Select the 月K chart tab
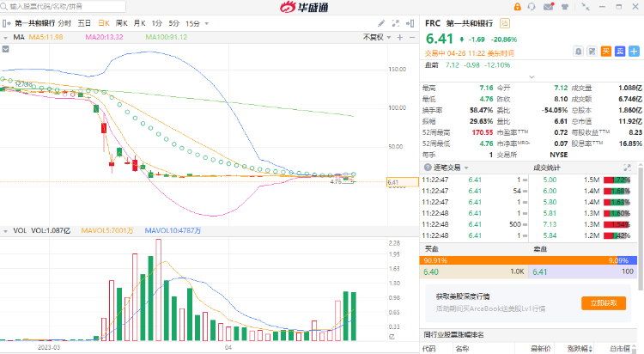 (x=140, y=23)
